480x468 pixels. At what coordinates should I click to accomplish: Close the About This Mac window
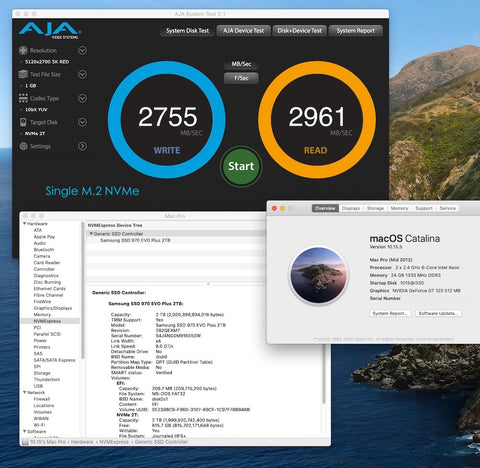(274, 208)
